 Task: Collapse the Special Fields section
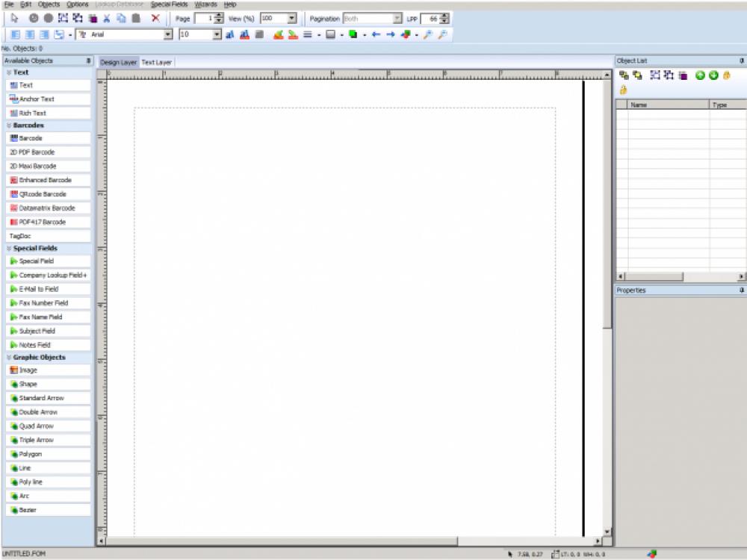pyautogui.click(x=7, y=247)
